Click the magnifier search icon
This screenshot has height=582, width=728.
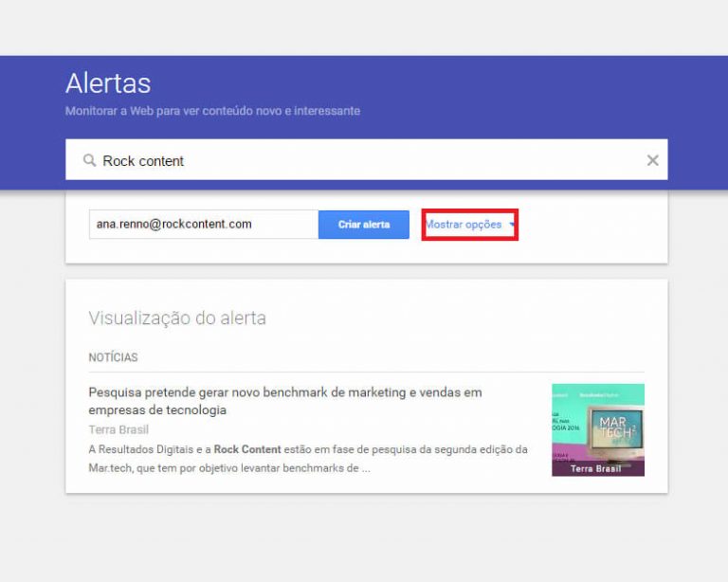click(89, 160)
